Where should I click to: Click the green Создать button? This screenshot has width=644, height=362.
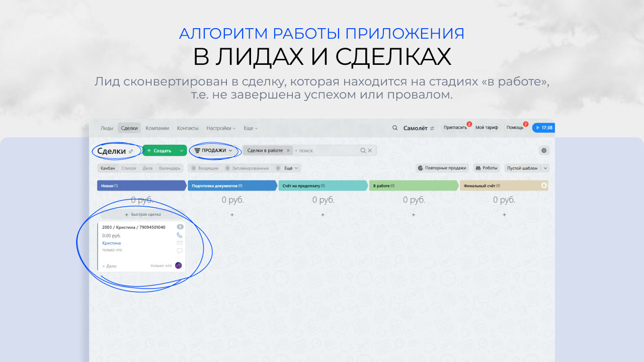pos(159,150)
